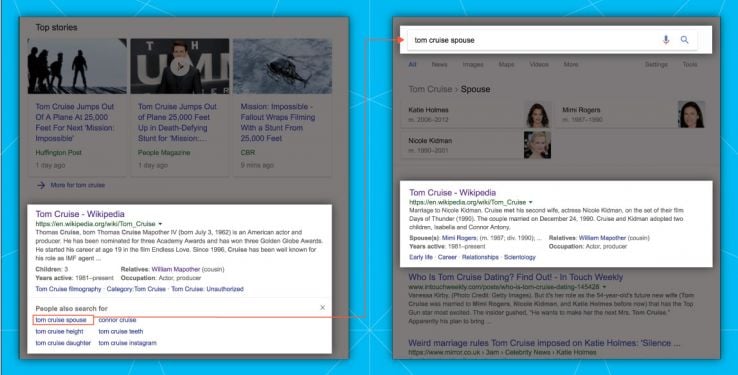Open the Settings menu under the search bar
This screenshot has width=738, height=375.
pyautogui.click(x=656, y=64)
